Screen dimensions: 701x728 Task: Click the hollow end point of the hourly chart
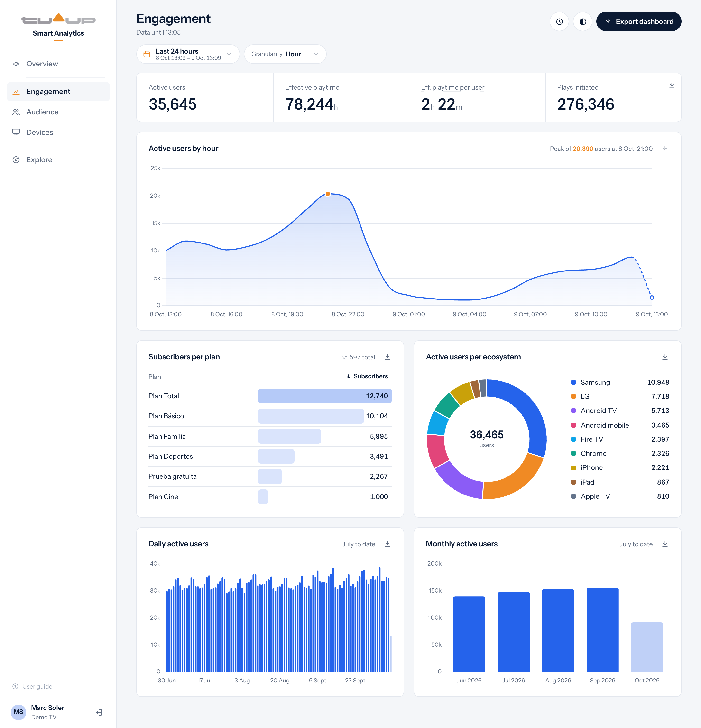652,298
